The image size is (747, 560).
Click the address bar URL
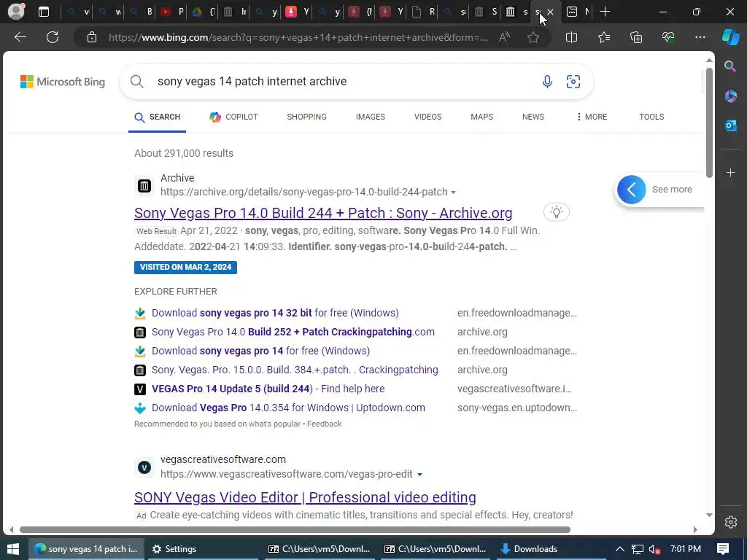point(298,37)
